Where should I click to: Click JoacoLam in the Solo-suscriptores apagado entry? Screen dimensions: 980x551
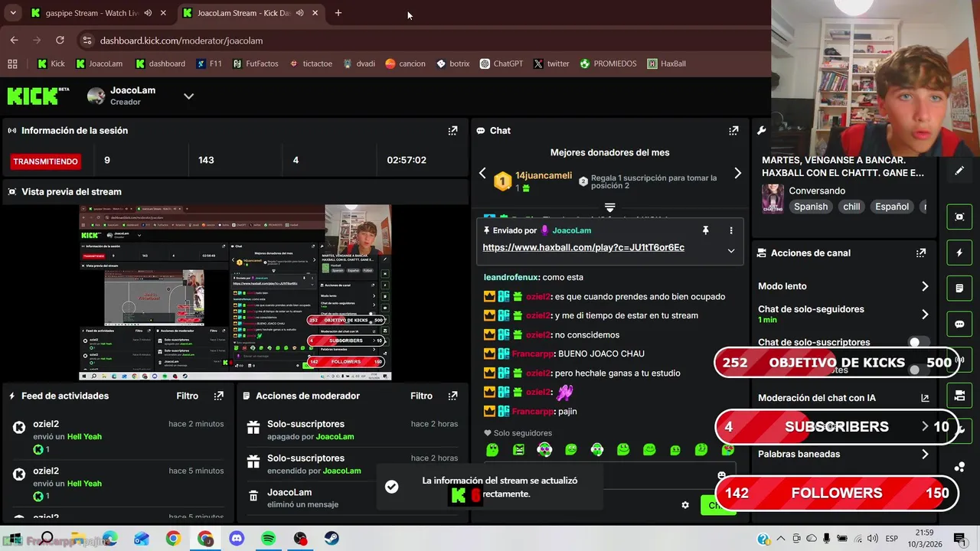(x=335, y=437)
